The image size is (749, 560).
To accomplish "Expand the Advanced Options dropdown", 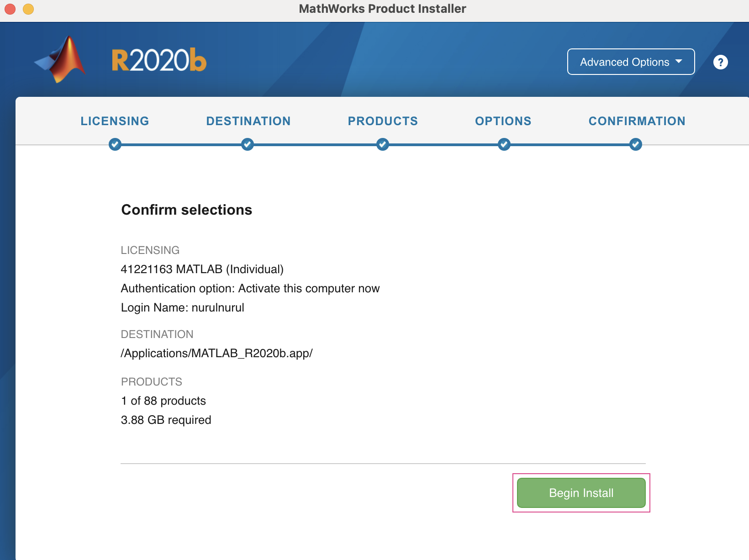I will [631, 62].
